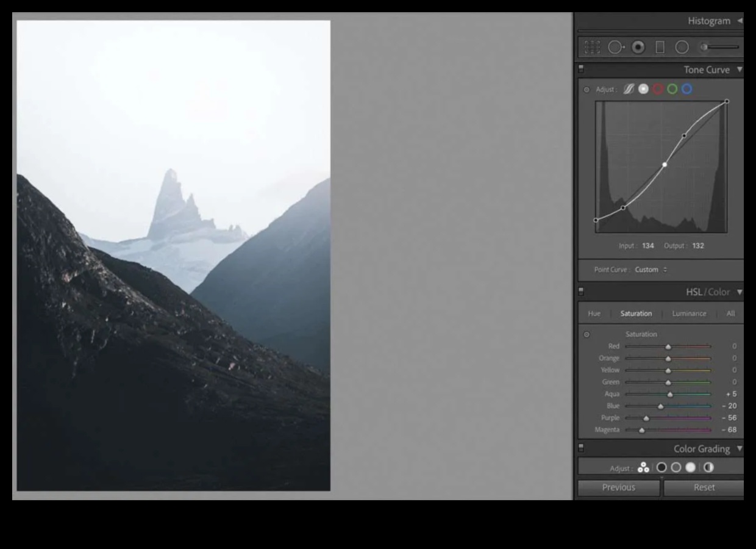Select the Radial Filter tool
The image size is (756, 549).
pos(682,47)
